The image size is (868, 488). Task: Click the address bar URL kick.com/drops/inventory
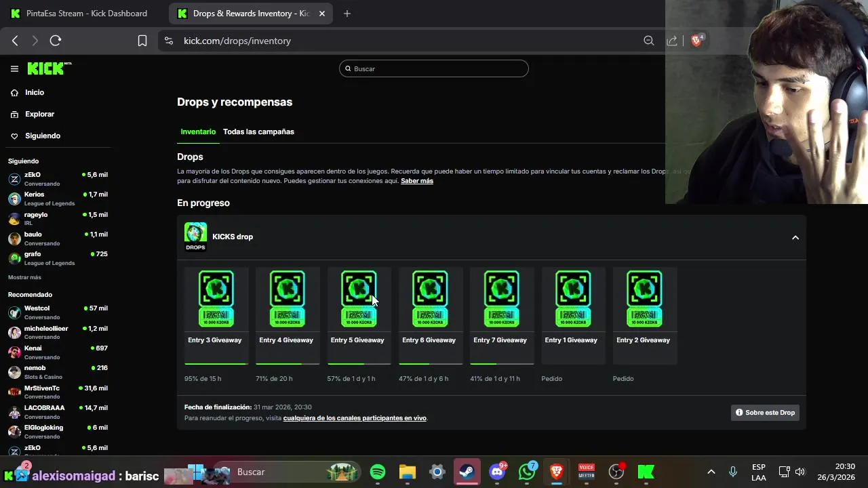[237, 41]
